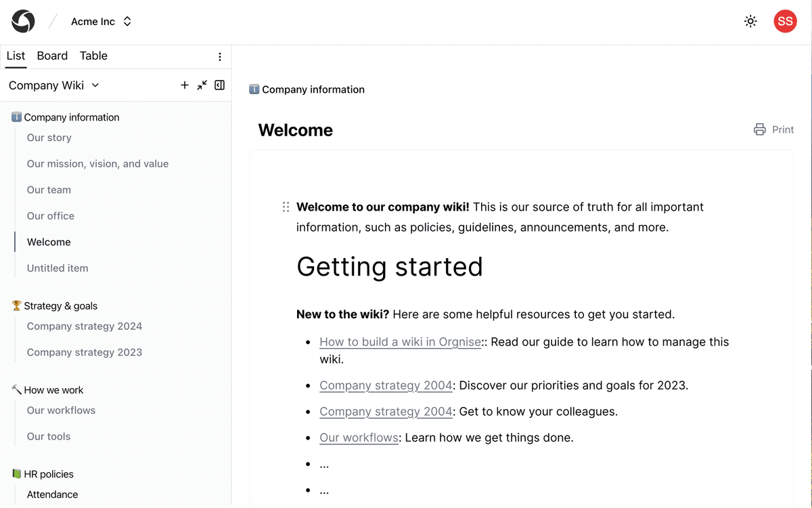Add a new item with plus icon
This screenshot has height=508, width=812.
click(x=185, y=85)
